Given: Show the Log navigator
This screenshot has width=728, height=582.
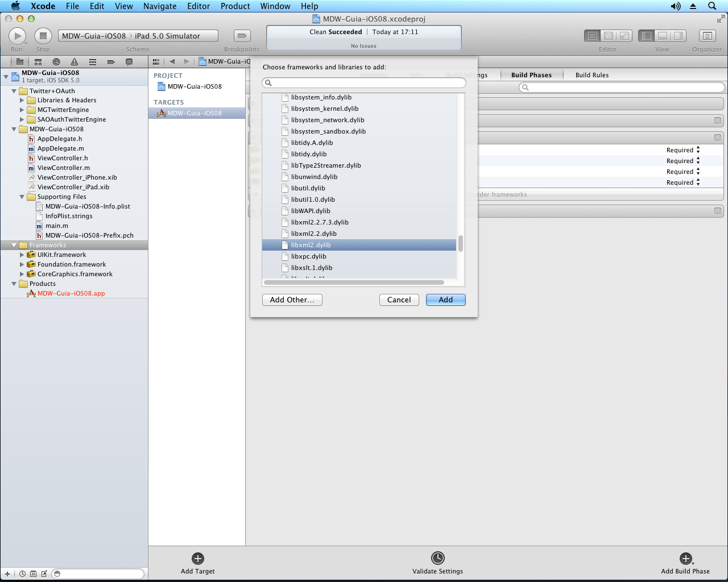Looking at the screenshot, I should [129, 62].
